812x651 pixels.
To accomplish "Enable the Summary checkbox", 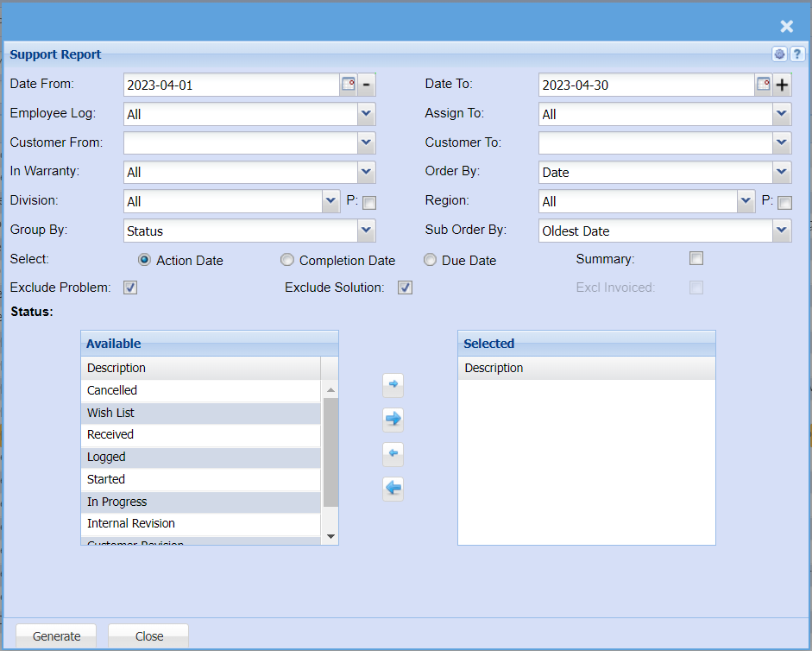I will coord(696,258).
